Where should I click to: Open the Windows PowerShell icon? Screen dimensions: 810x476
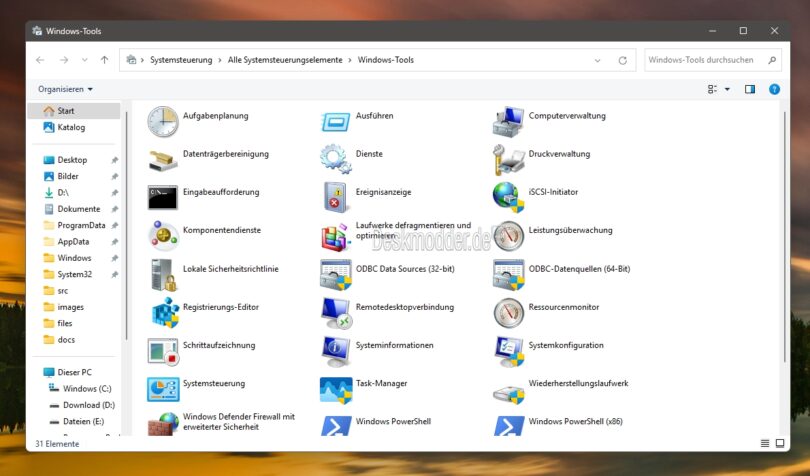(x=336, y=426)
